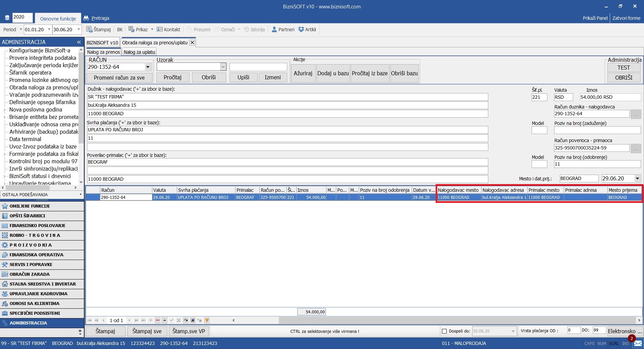The width and height of the screenshot is (644, 349).
Task: Click the Ažuriraj button
Action: point(303,73)
